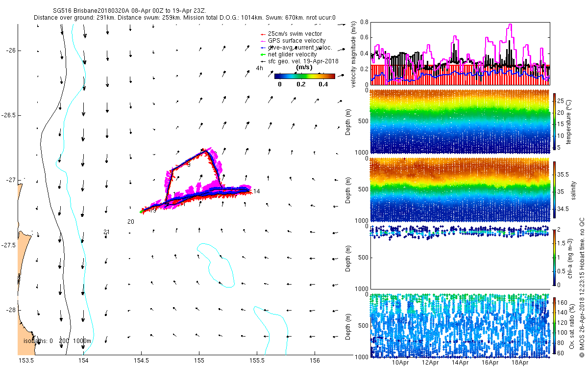Viewport: 588px width, 368px height.
Task: Click the chlorophyll-a depth-section plot
Action: (x=460, y=257)
